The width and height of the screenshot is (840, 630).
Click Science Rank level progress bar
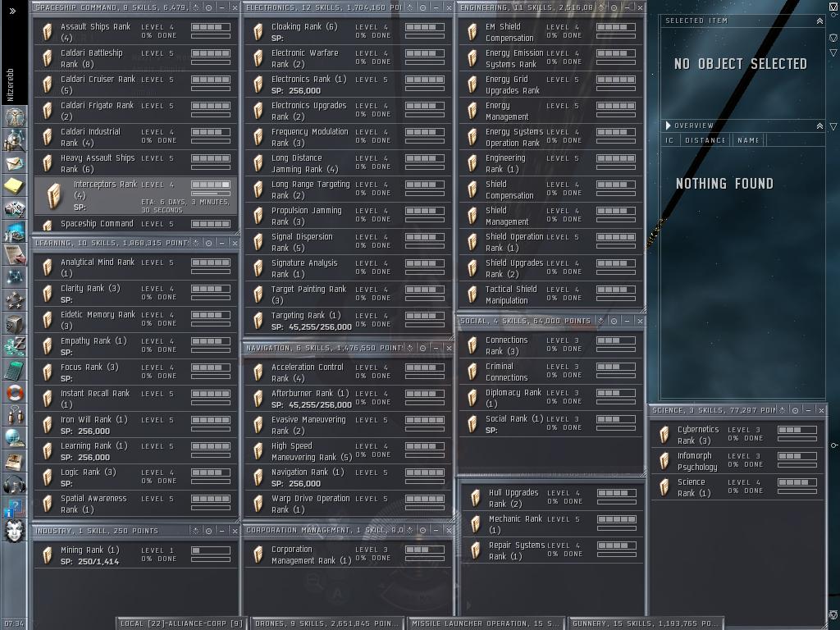[x=797, y=482]
